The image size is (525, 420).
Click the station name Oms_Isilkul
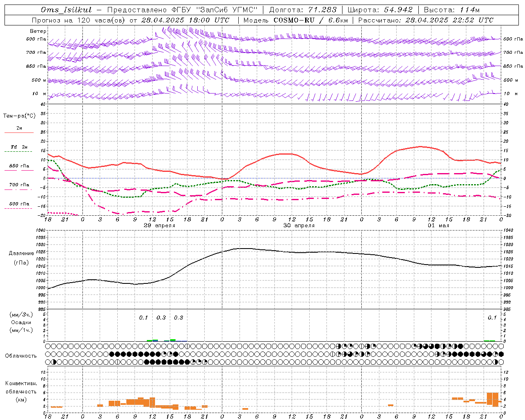pyautogui.click(x=66, y=10)
